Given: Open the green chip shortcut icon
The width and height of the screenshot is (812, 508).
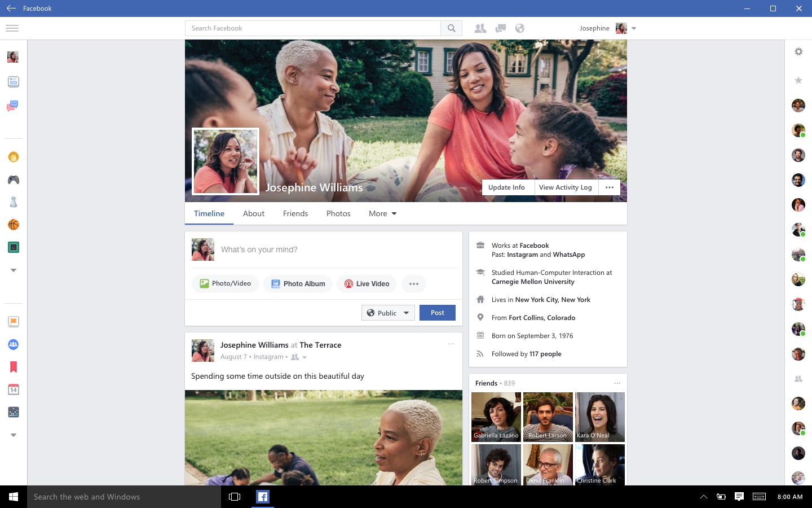Looking at the screenshot, I should pos(14,247).
